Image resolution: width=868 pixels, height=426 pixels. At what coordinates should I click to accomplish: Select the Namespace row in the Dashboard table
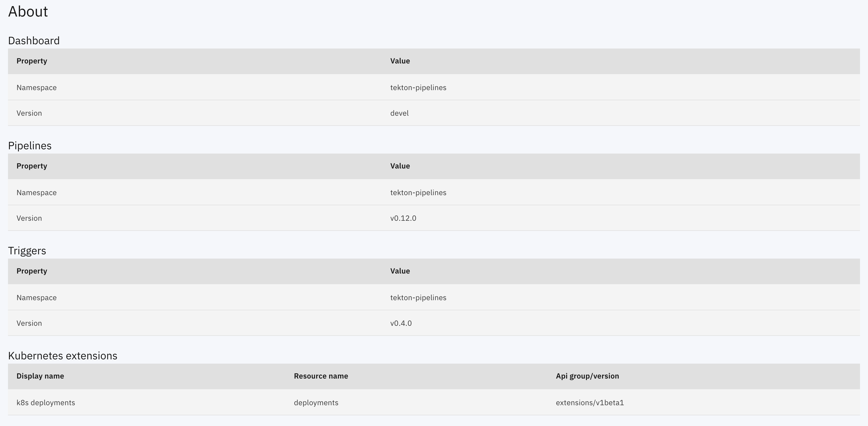point(36,87)
